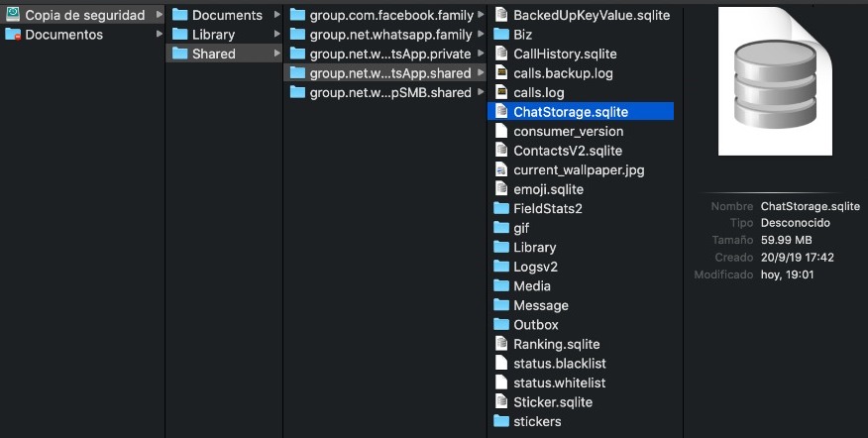Click the Copia de seguridad drive icon
The image size is (868, 438).
(x=13, y=15)
